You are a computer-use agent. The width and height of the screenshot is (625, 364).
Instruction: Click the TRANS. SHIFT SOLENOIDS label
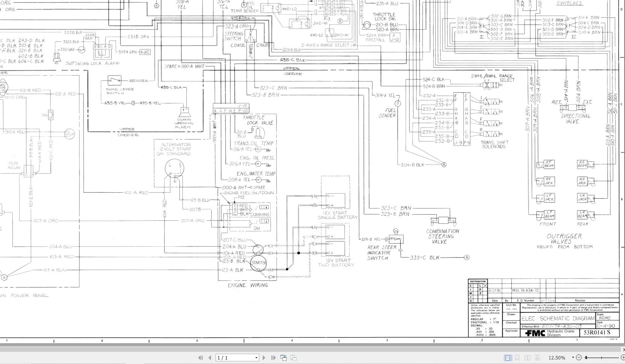[x=494, y=144]
